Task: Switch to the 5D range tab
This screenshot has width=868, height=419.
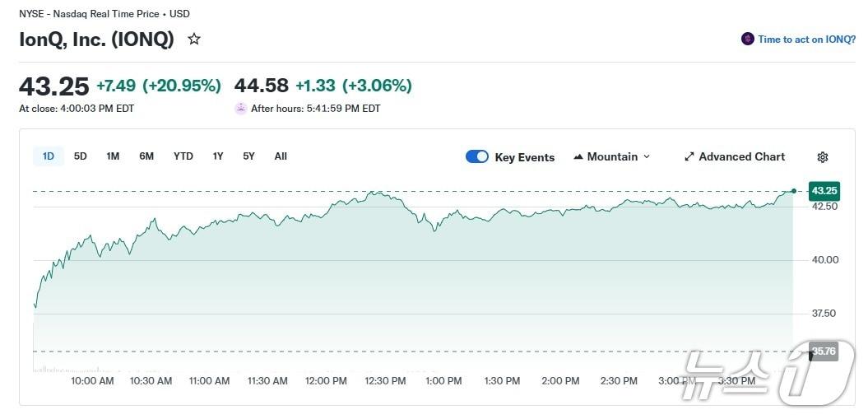Action: click(x=80, y=156)
